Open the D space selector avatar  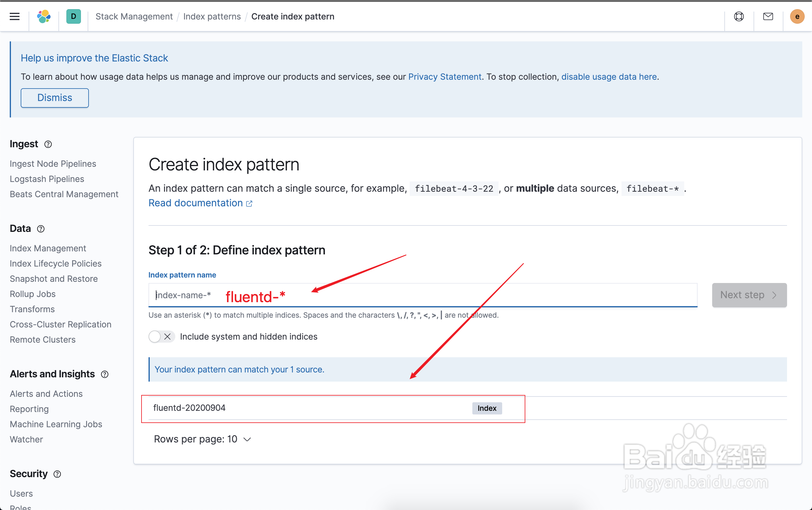pos(74,16)
